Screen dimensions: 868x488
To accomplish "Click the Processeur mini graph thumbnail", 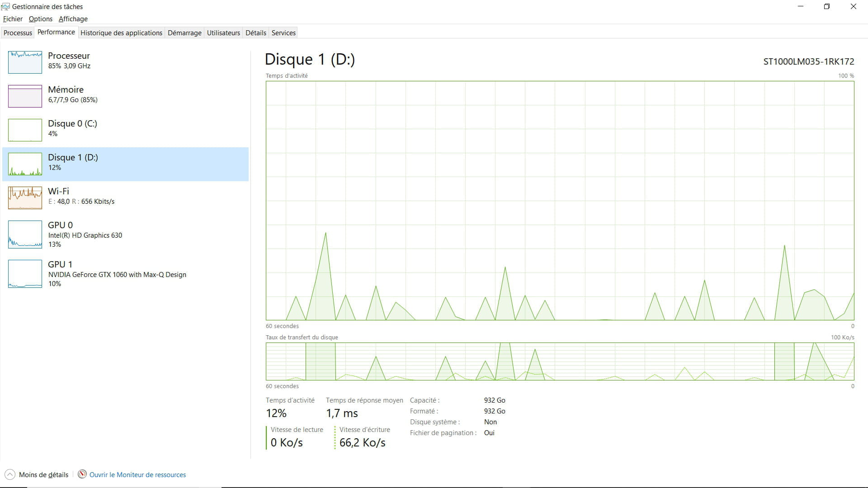I will (25, 62).
